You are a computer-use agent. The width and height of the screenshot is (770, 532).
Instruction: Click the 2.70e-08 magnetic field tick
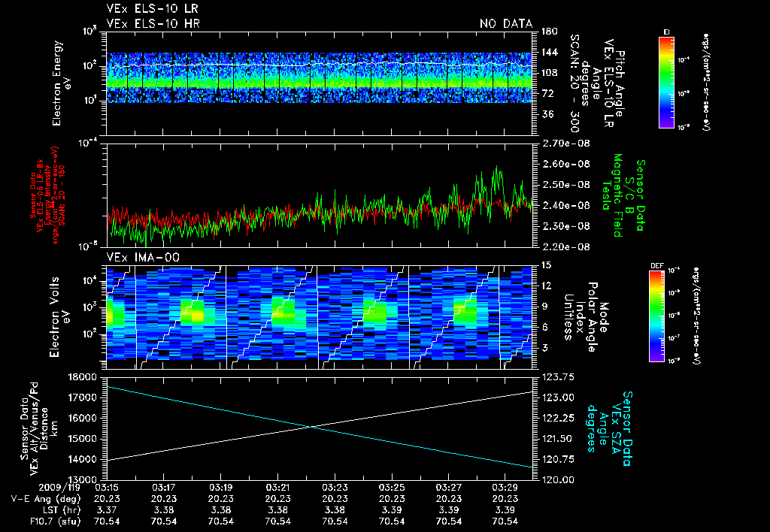coord(565,144)
